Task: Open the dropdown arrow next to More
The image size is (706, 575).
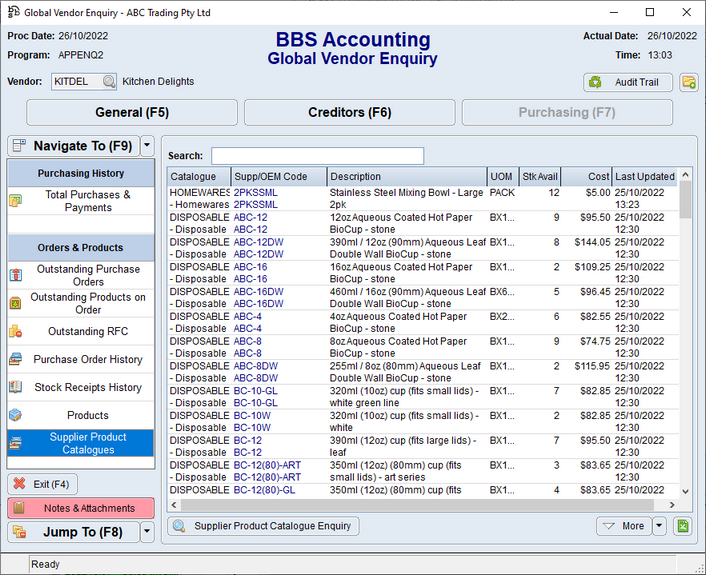Action: pyautogui.click(x=660, y=526)
